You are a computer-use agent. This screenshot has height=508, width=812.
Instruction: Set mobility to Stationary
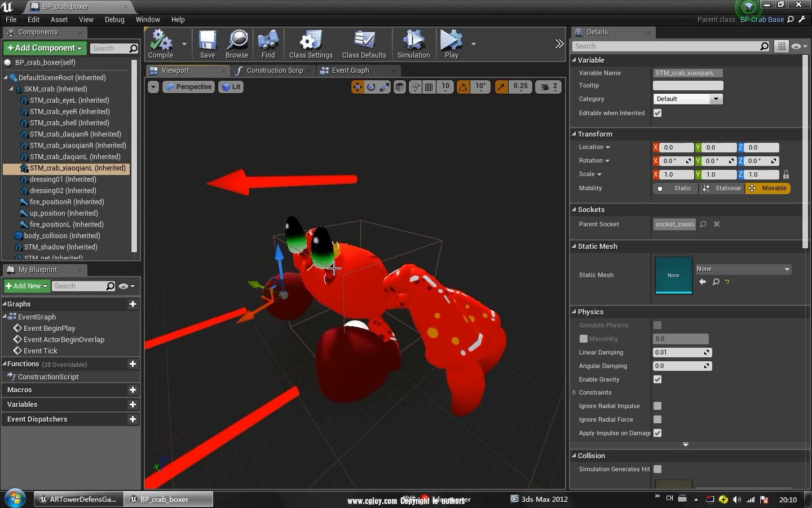(x=722, y=189)
